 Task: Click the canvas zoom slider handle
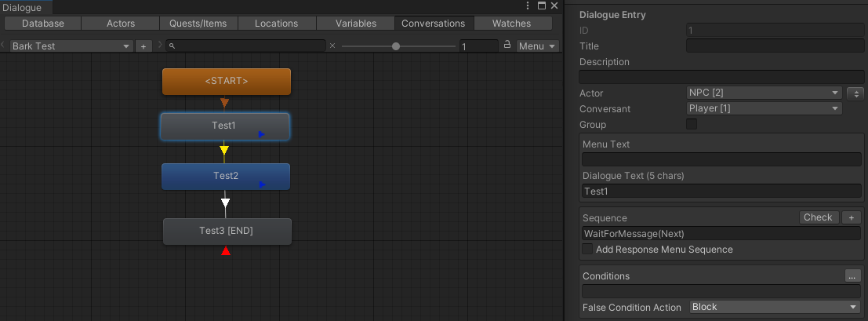[x=396, y=46]
